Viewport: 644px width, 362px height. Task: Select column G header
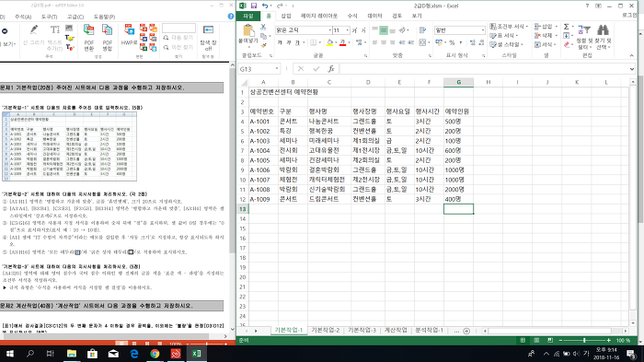(458, 82)
